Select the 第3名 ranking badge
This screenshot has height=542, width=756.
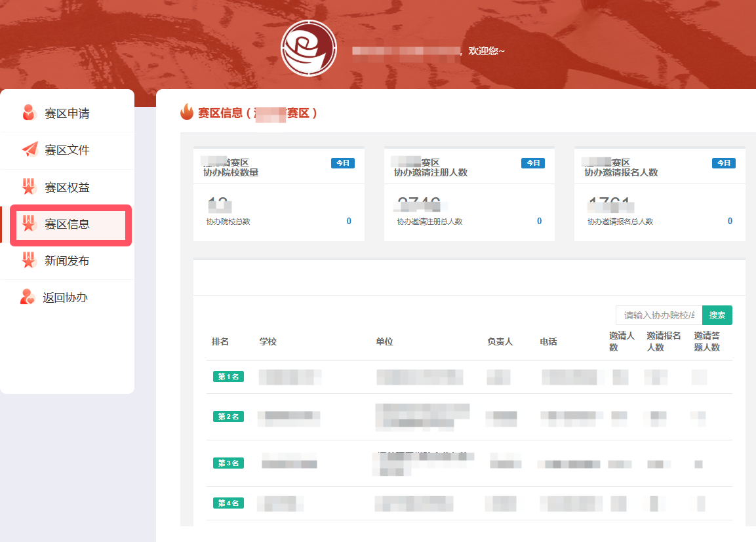[228, 463]
